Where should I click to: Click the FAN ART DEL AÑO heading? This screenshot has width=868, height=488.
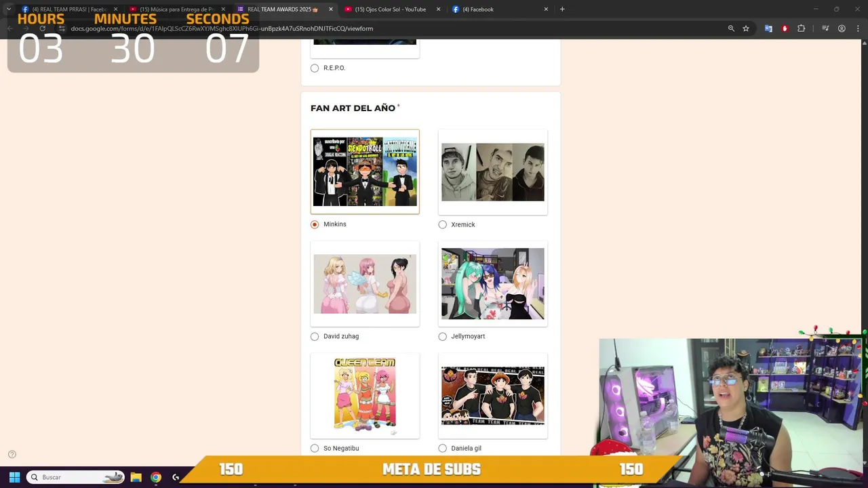tap(353, 108)
